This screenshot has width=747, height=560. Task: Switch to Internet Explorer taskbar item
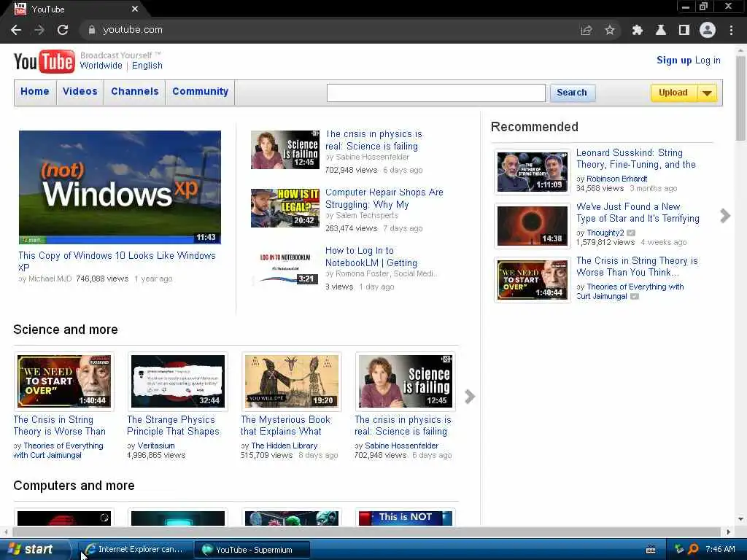134,550
